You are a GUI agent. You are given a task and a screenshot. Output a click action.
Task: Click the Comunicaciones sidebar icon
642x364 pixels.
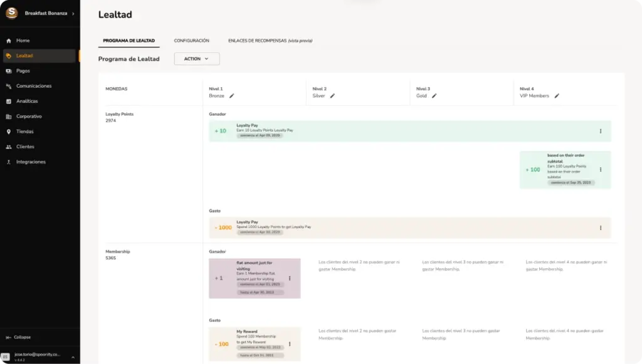point(9,86)
